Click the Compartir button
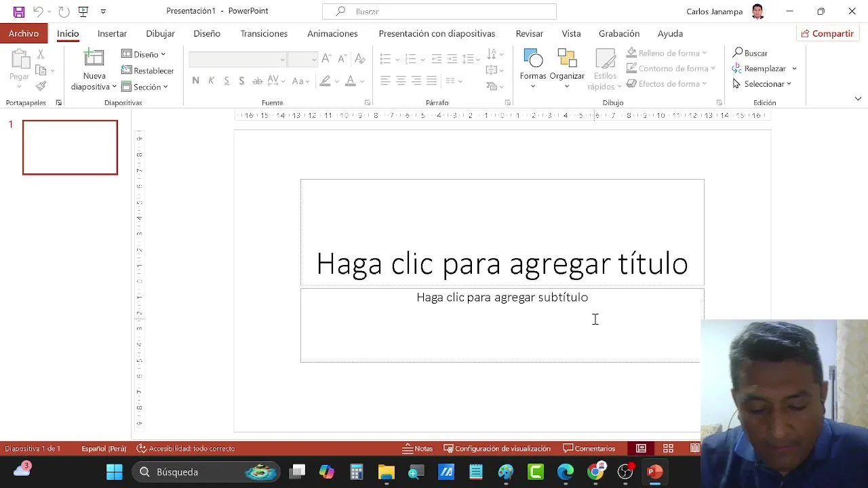868x488 pixels. [827, 33]
